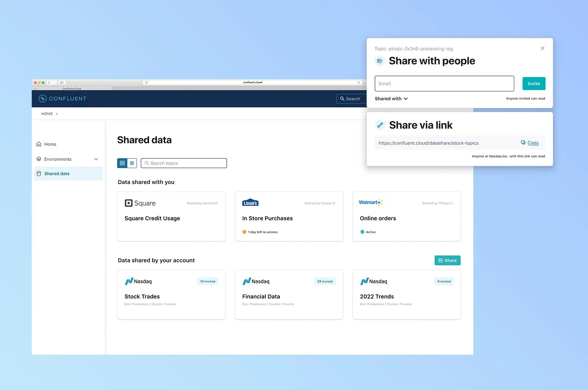Click Shared by Tiffany C. text

click(x=438, y=203)
